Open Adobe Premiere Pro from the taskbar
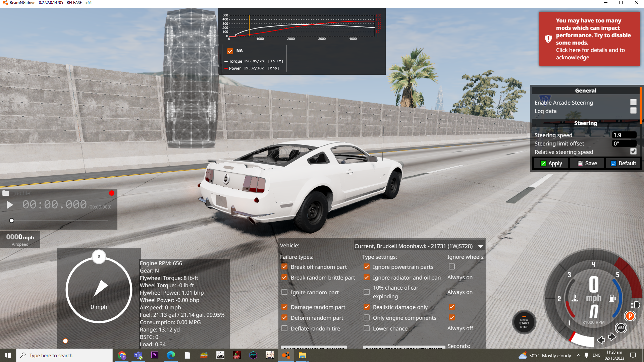 (155, 355)
